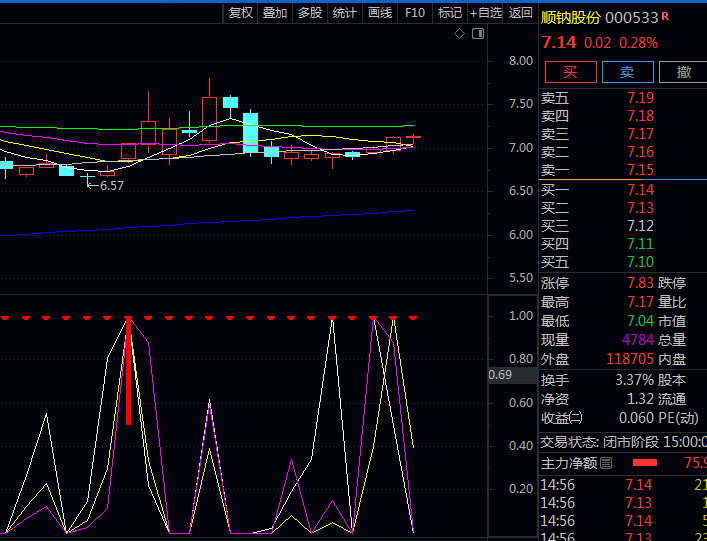Select 卖一 price 7.15
The width and height of the screenshot is (707, 541).
click(641, 170)
